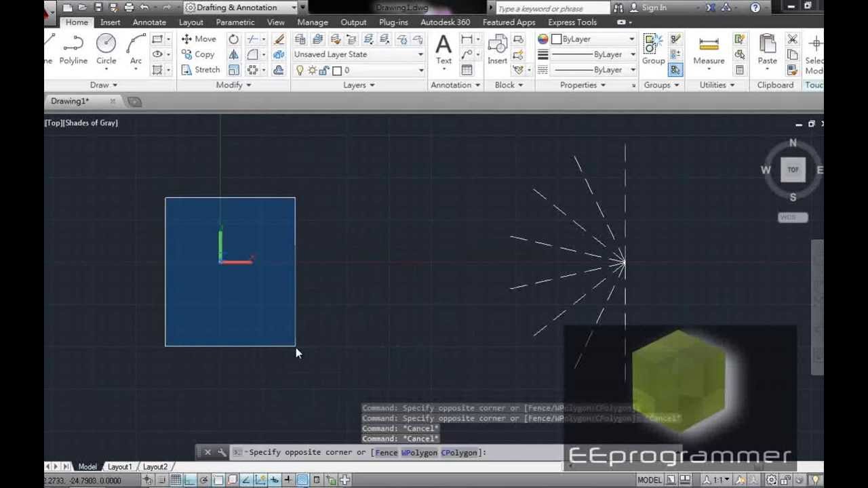Click the Copy Clip icon in Clipboard
The image size is (868, 488).
pos(792,54)
